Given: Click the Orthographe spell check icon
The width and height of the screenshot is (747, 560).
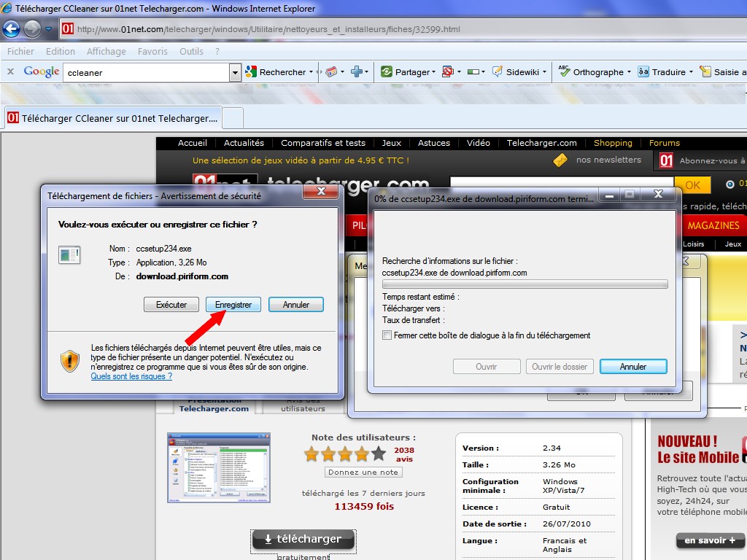Looking at the screenshot, I should pyautogui.click(x=564, y=71).
